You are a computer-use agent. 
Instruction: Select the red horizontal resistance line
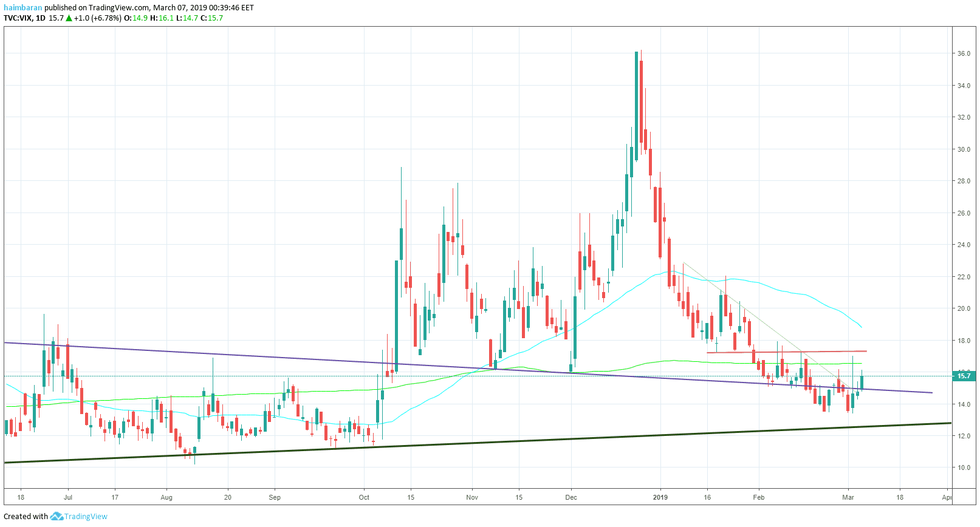pyautogui.click(x=787, y=352)
